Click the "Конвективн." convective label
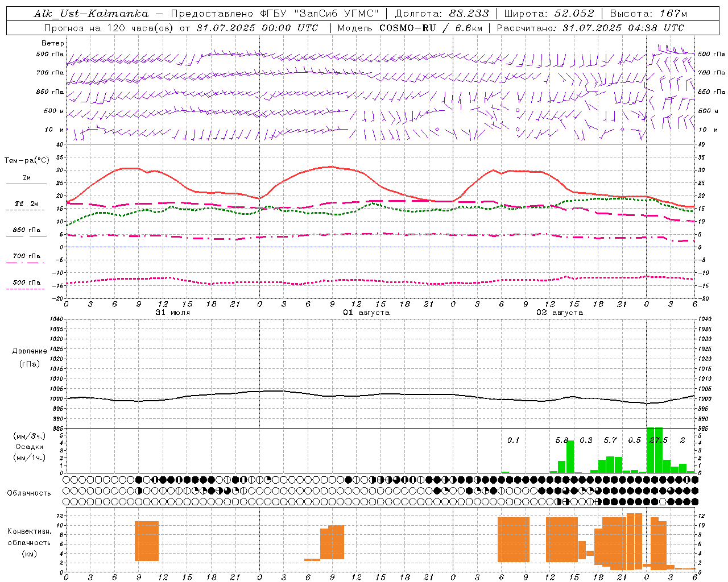Screen dimensions: 728x582 30,531
